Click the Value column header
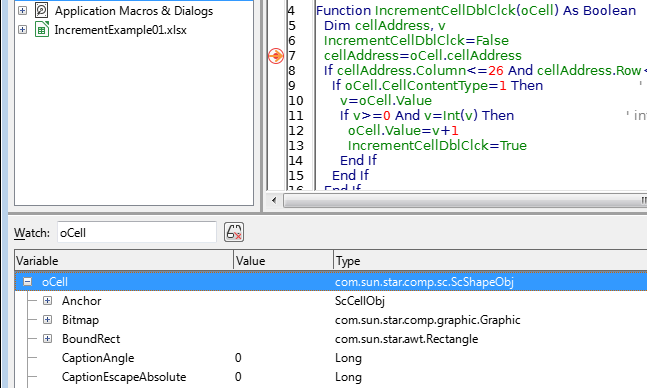Image resolution: width=647 pixels, height=388 pixels. point(283,261)
